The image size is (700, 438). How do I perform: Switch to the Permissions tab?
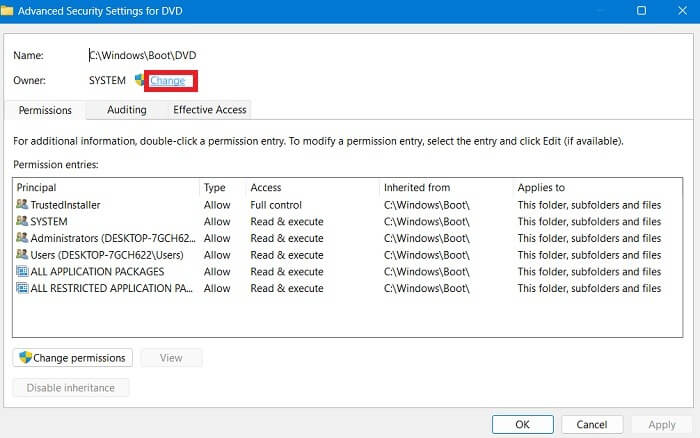click(45, 110)
